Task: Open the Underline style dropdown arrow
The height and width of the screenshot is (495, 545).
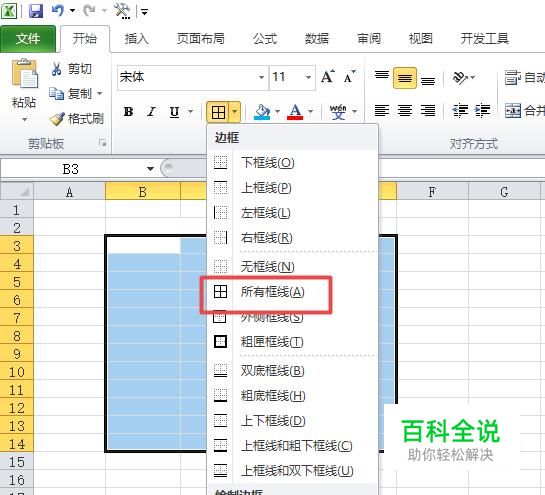Action: click(x=190, y=112)
